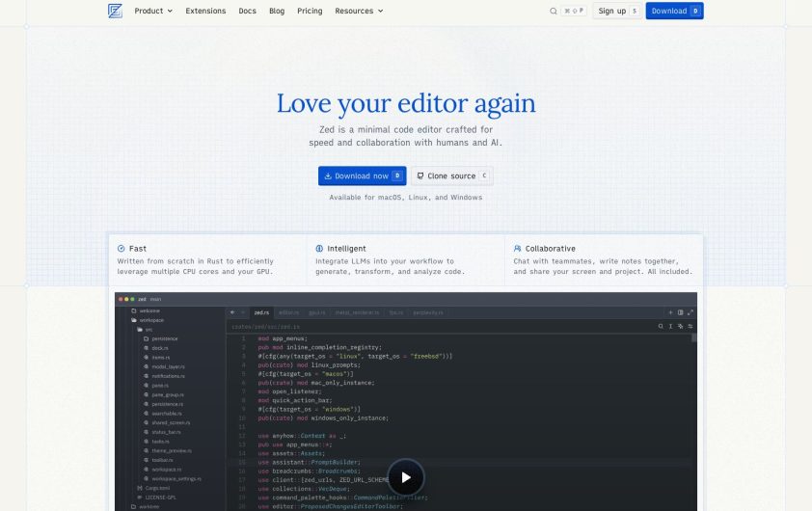Open items.rs in the project tree

point(156,358)
